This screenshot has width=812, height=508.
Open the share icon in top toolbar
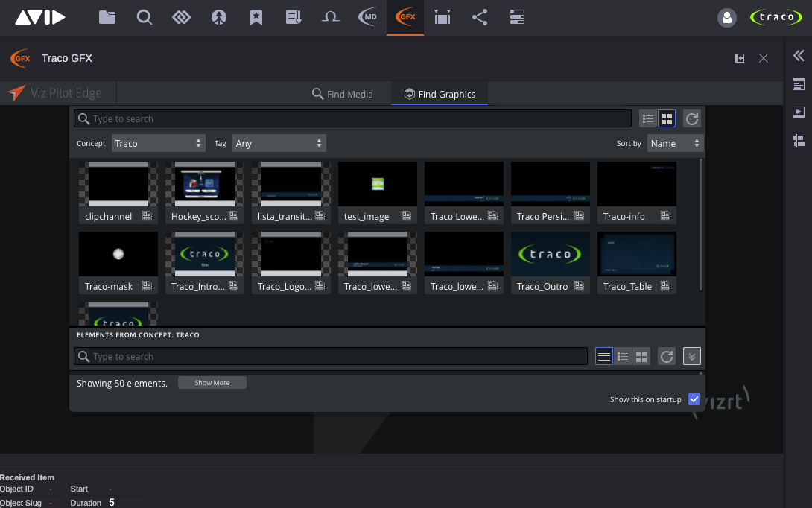click(x=480, y=17)
